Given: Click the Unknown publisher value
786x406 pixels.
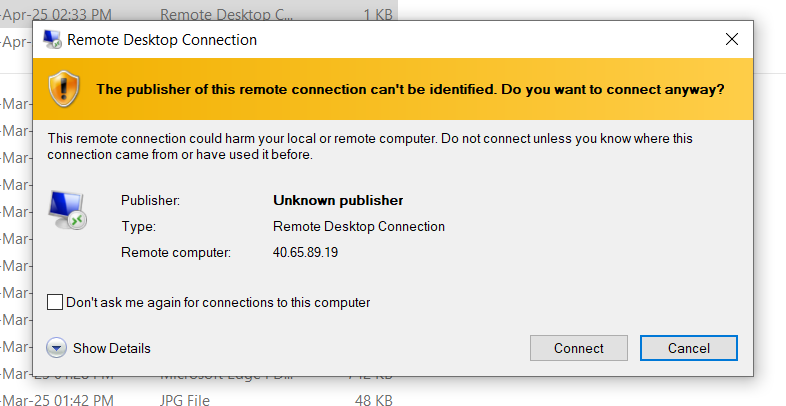Looking at the screenshot, I should tap(338, 200).
